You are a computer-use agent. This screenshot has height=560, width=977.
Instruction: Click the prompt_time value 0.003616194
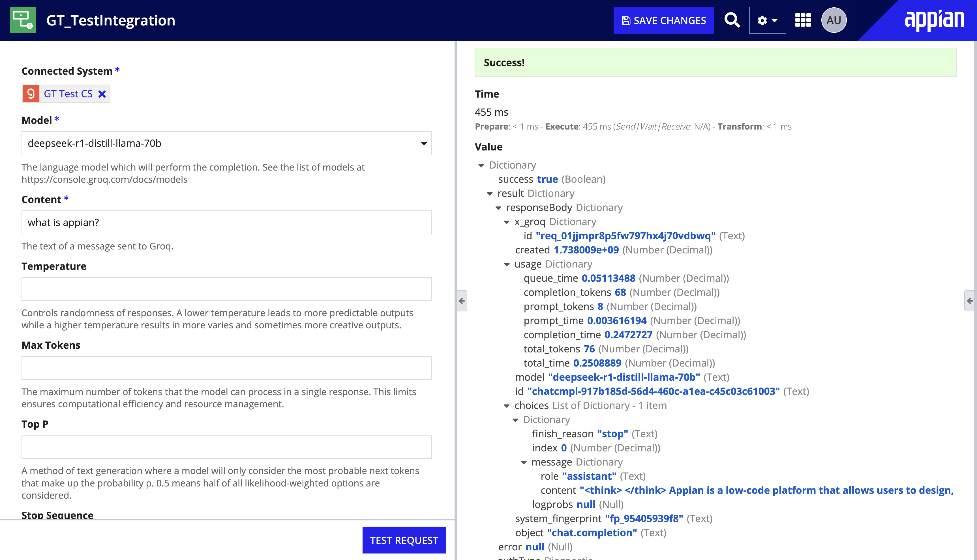[617, 321]
